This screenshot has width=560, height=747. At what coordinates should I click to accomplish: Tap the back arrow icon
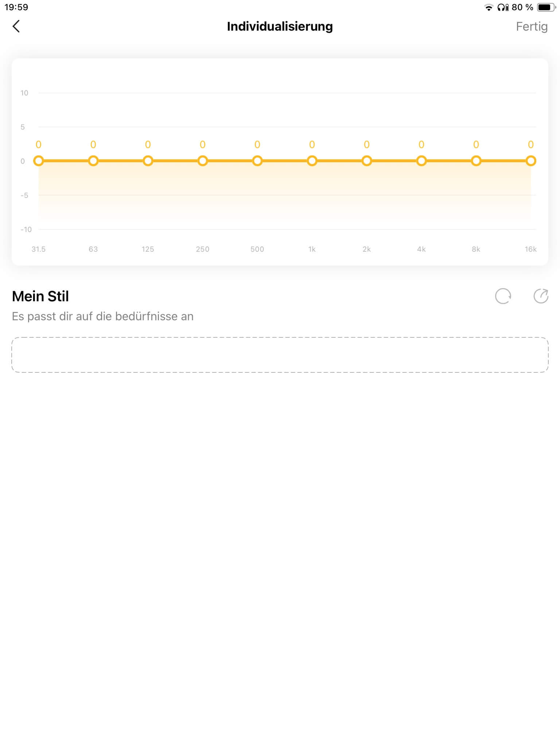click(16, 26)
